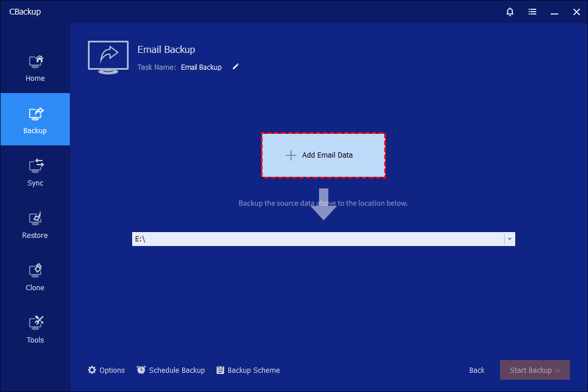The image size is (588, 392).
Task: Open the Tools section
Action: click(35, 329)
